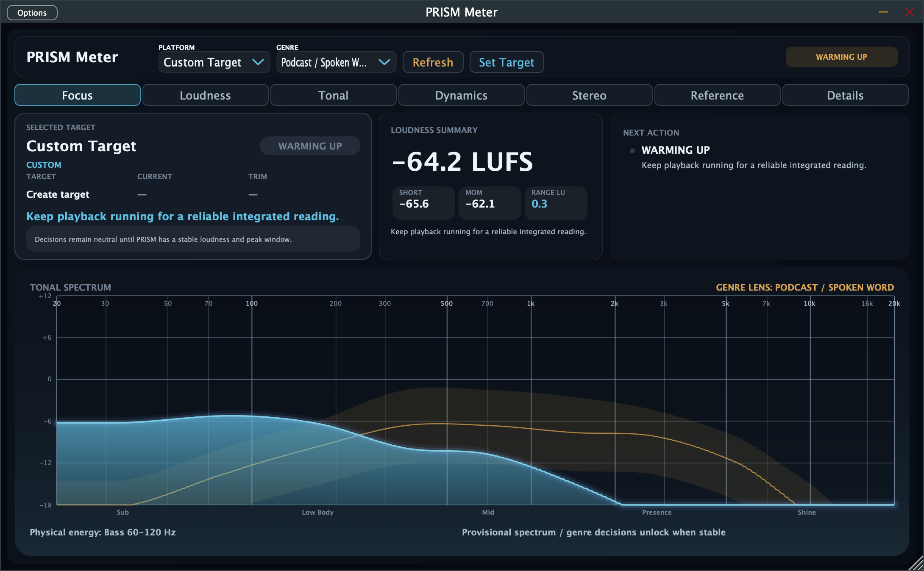Click the MOM -62.1 loudness tile
924x571 pixels.
click(x=490, y=203)
